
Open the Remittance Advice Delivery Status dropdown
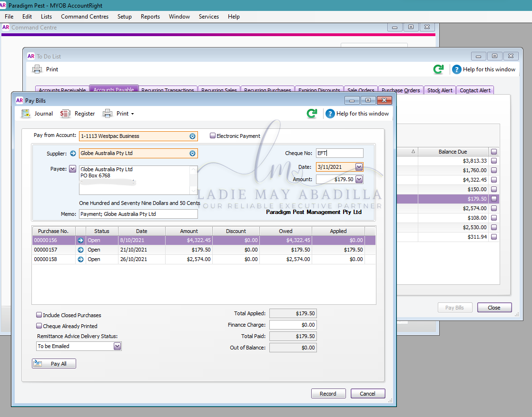pos(117,346)
